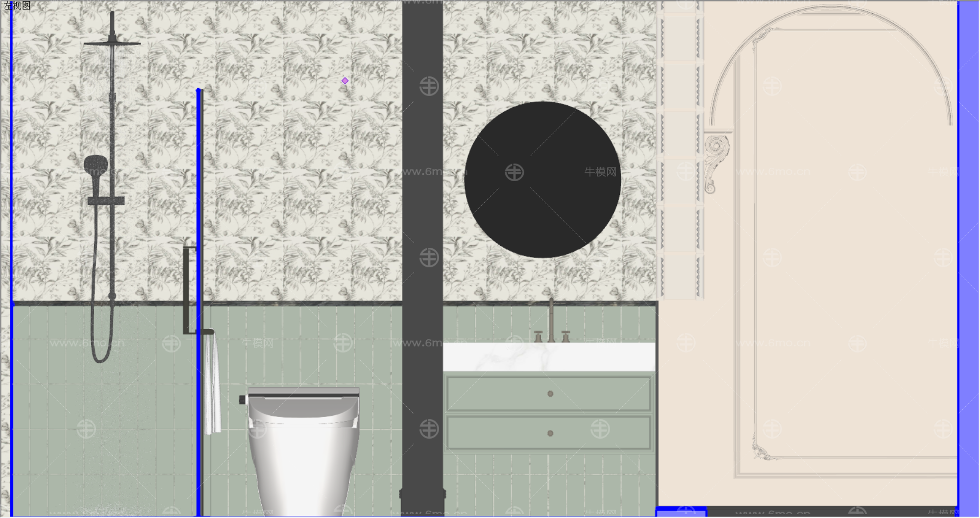Select the dark vertical column
Viewport: 980px width, 518px height.
(422, 245)
